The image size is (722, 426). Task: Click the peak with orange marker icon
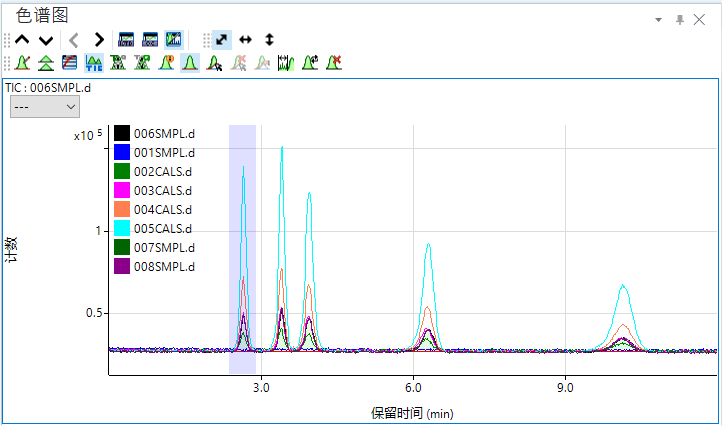[166, 63]
